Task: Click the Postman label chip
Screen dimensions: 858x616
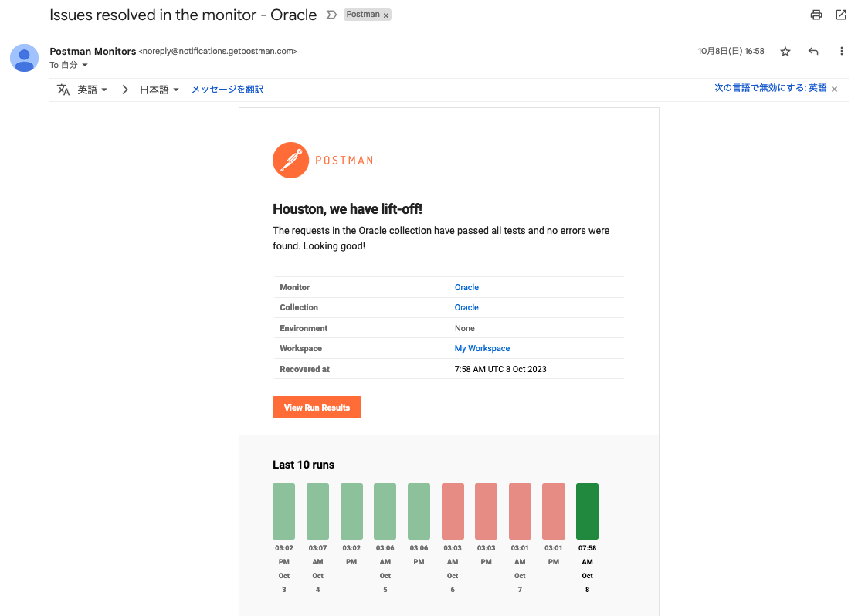Action: pos(363,15)
